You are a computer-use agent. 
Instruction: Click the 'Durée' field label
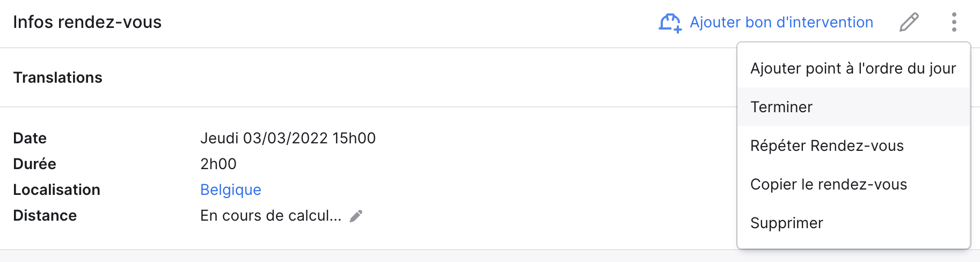pos(34,164)
